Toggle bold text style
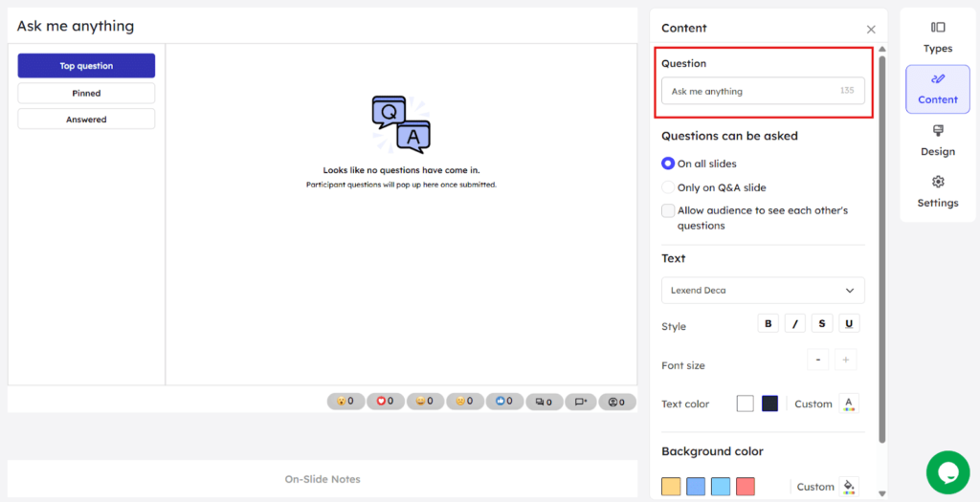Image resolution: width=980 pixels, height=502 pixels. point(768,323)
